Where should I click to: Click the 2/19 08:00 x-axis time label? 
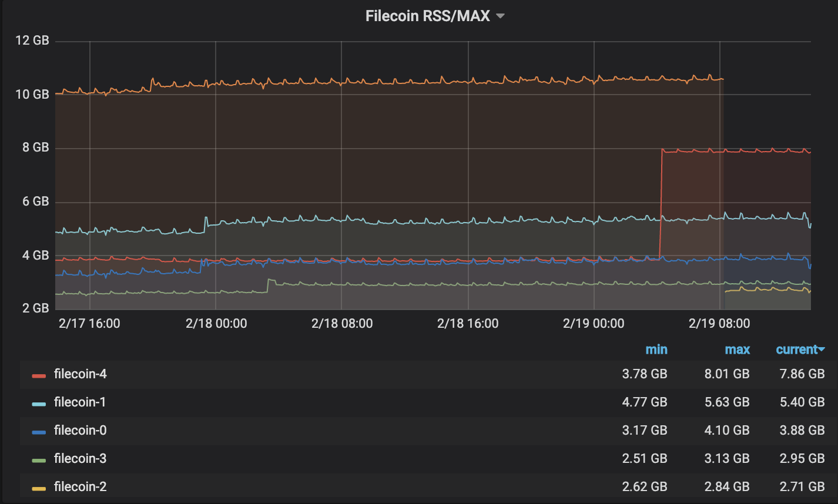tap(719, 324)
